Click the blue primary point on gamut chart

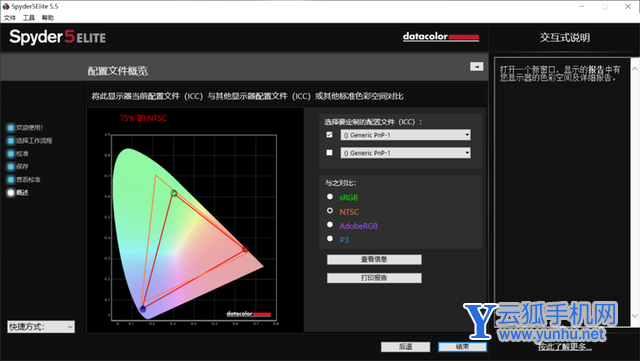coord(142,309)
